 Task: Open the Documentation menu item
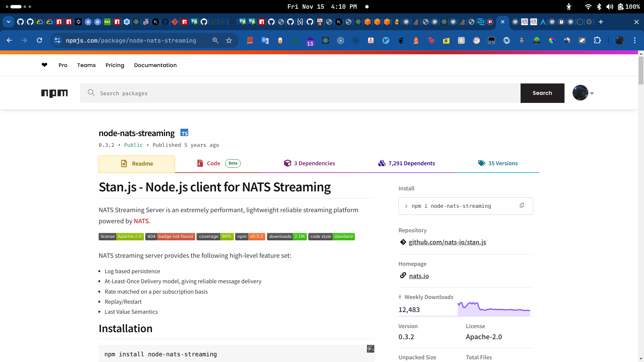(155, 65)
